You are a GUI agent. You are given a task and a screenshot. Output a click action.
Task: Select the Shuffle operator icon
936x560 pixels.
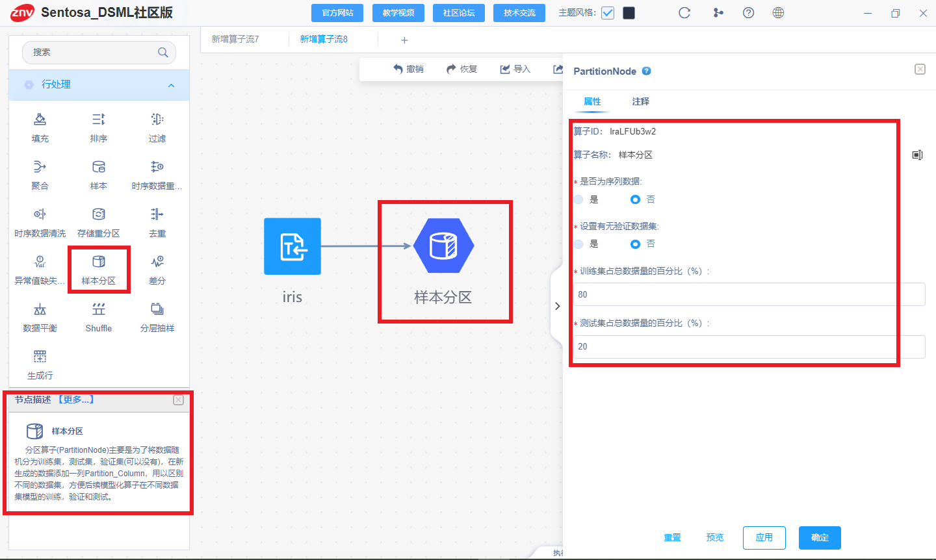pyautogui.click(x=99, y=309)
